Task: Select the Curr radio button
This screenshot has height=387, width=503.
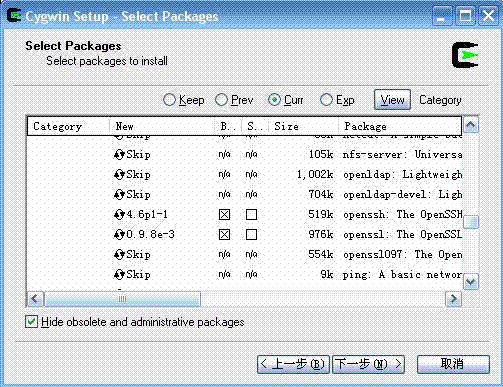Action: pos(274,100)
